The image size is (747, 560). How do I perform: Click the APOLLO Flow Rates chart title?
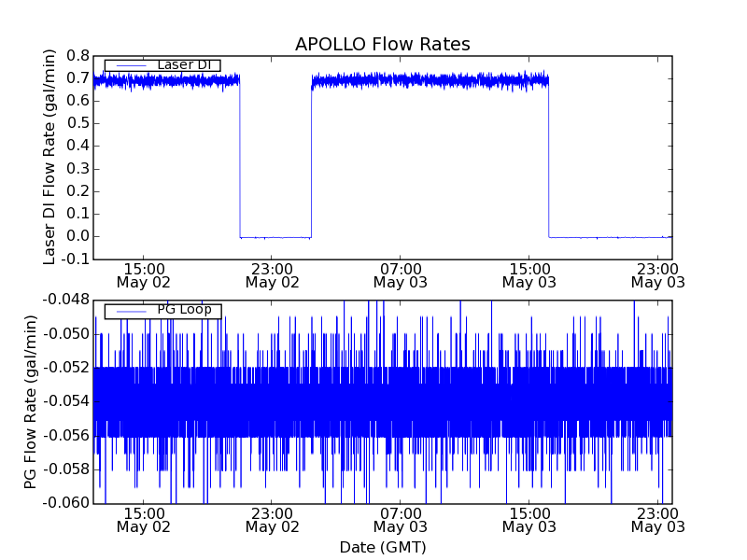coord(382,44)
